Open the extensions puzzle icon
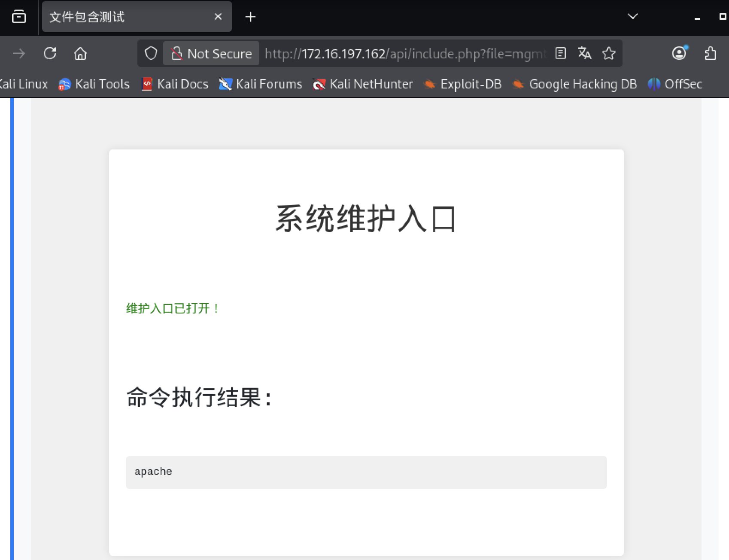This screenshot has width=729, height=560. (x=710, y=54)
